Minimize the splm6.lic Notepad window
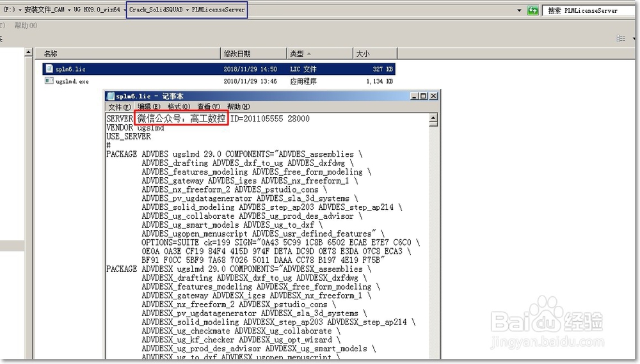This screenshot has width=640, height=364. click(x=415, y=96)
